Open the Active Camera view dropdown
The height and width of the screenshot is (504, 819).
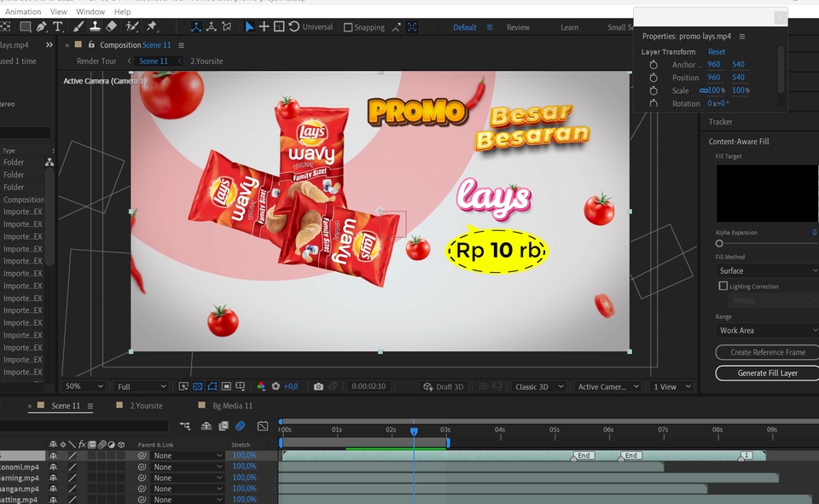[608, 386]
